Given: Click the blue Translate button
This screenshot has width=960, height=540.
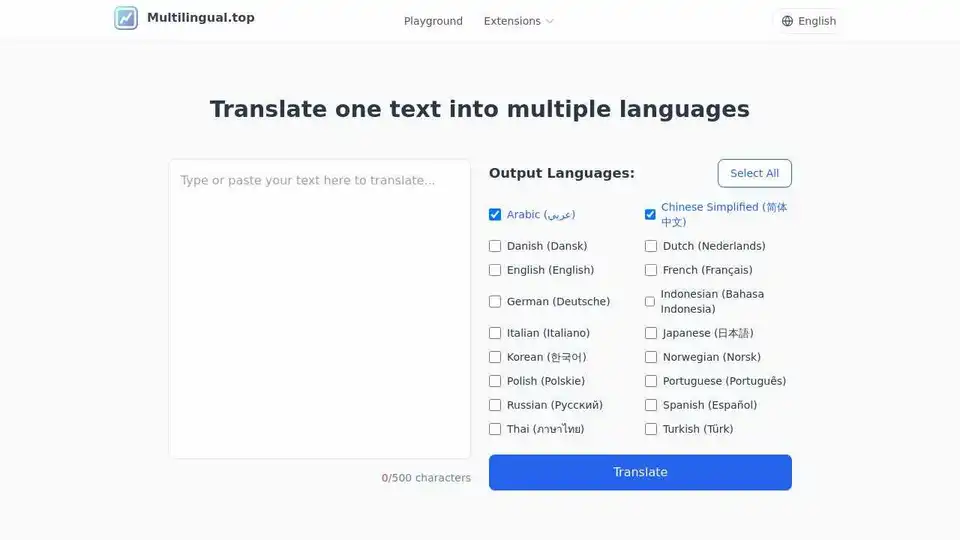Looking at the screenshot, I should [640, 472].
